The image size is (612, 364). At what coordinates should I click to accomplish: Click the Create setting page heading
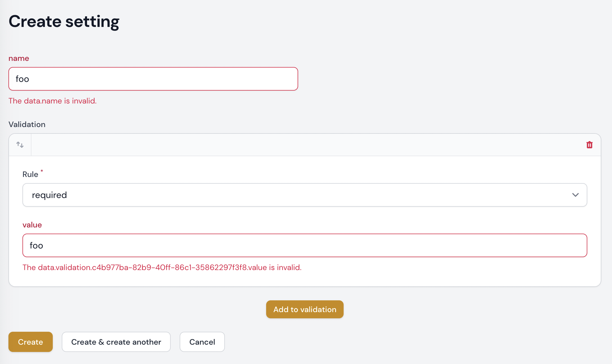(64, 22)
